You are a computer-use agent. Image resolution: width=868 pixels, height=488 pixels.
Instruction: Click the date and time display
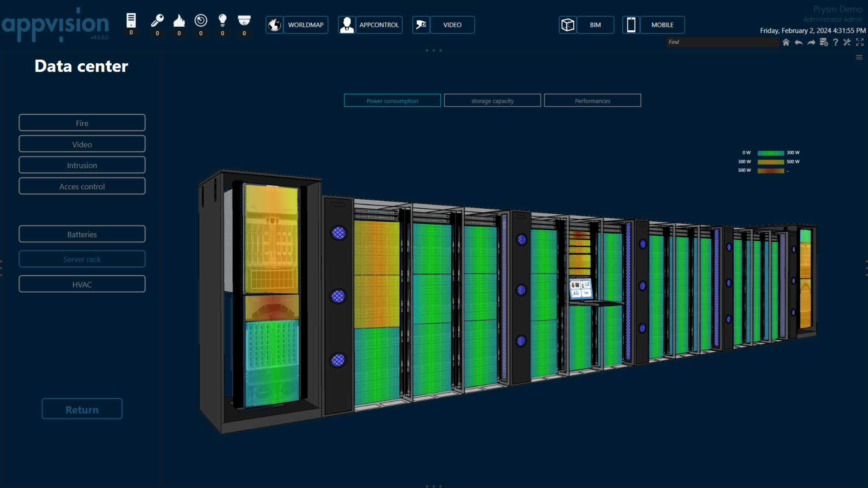pyautogui.click(x=812, y=31)
